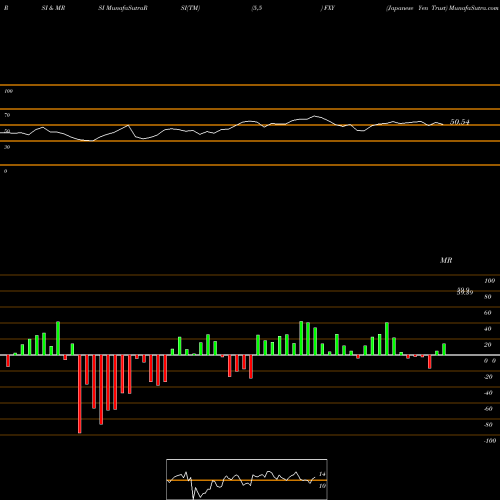The width and height of the screenshot is (500, 500).
Task: Click the 10 label in mini chart
Action: pos(322,486)
